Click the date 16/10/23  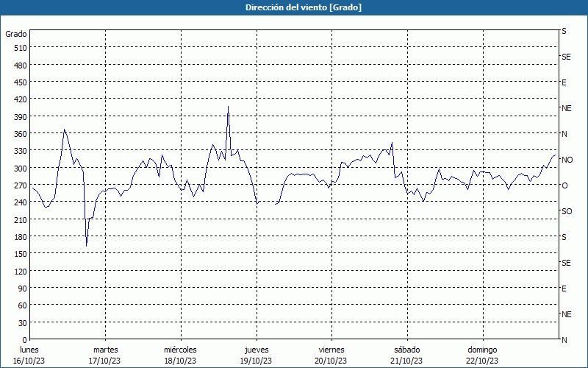pos(29,361)
